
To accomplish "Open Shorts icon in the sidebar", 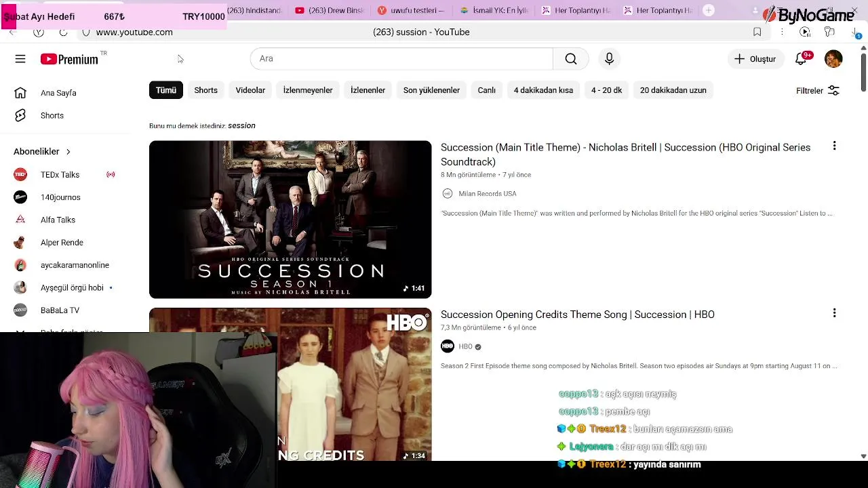I will (20, 115).
